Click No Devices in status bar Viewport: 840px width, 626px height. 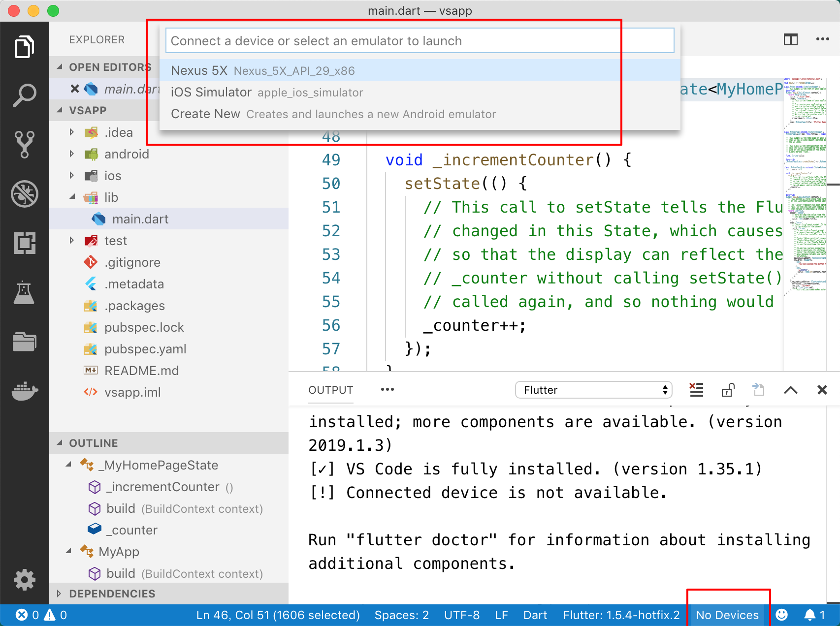pyautogui.click(x=727, y=615)
